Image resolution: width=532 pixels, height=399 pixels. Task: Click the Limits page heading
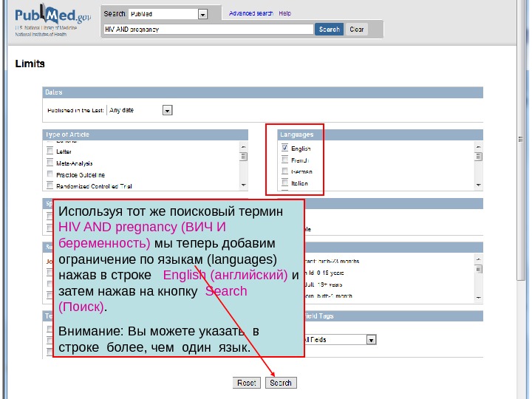[30, 64]
